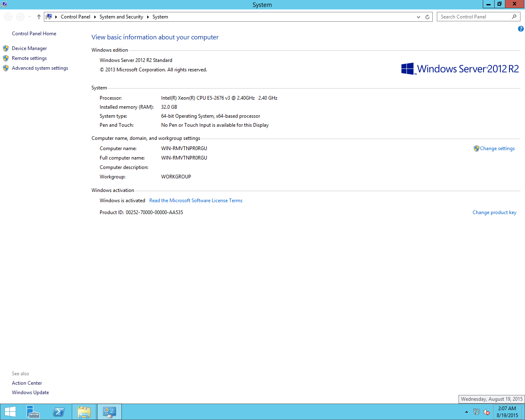525x420 pixels.
Task: Expand the arrow after Control Panel breadcrumb
Action: [95, 17]
